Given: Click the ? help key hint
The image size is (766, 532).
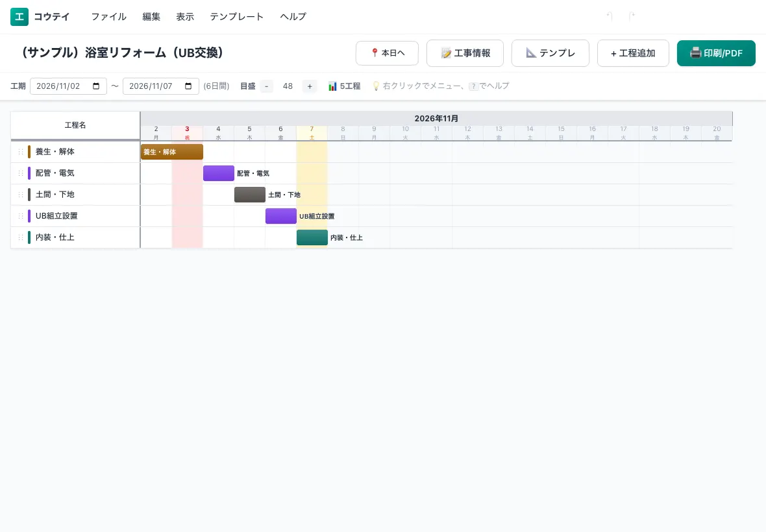Looking at the screenshot, I should 473,86.
